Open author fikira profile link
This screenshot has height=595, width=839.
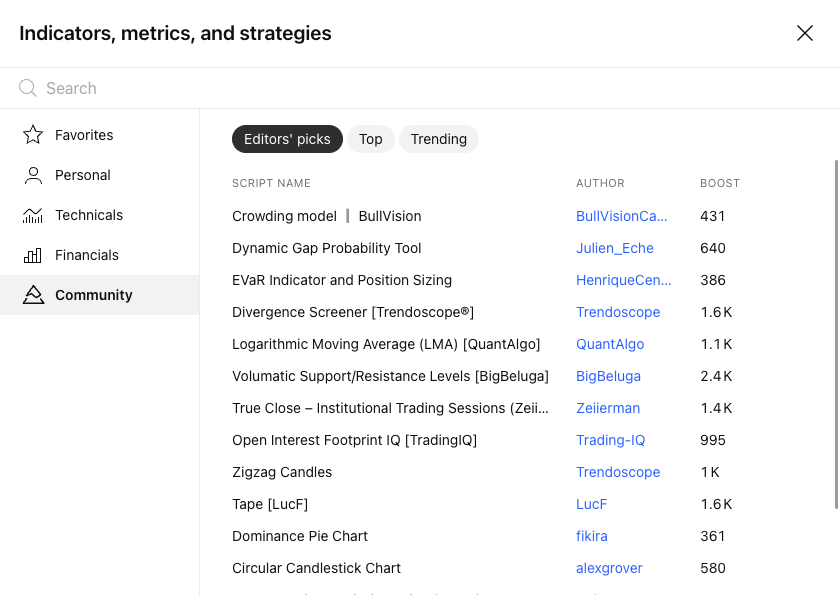click(592, 536)
